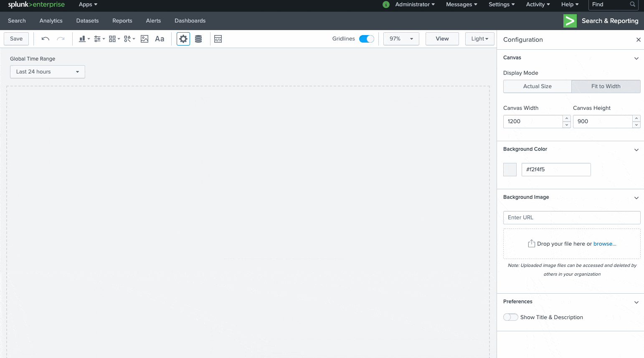This screenshot has height=358, width=644.
Task: Toggle the Gridlines switch
Action: pyautogui.click(x=367, y=39)
